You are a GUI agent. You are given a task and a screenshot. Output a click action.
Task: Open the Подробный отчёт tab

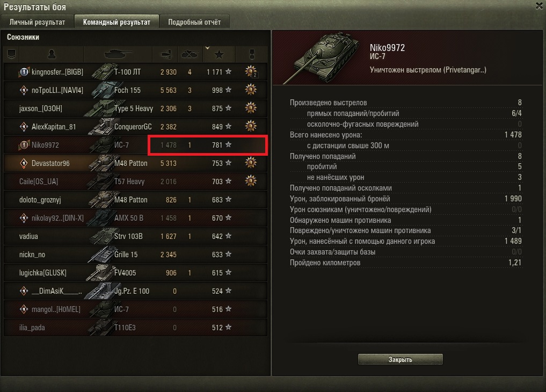point(194,22)
